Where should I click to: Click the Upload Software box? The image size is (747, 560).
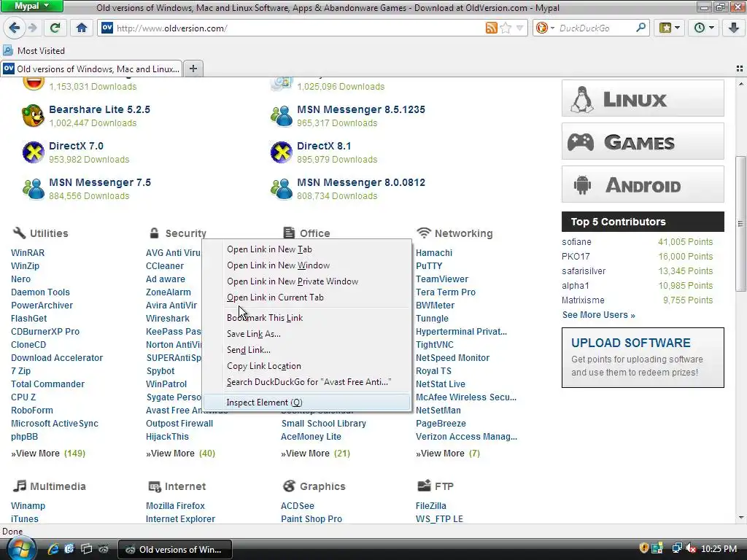pyautogui.click(x=643, y=357)
